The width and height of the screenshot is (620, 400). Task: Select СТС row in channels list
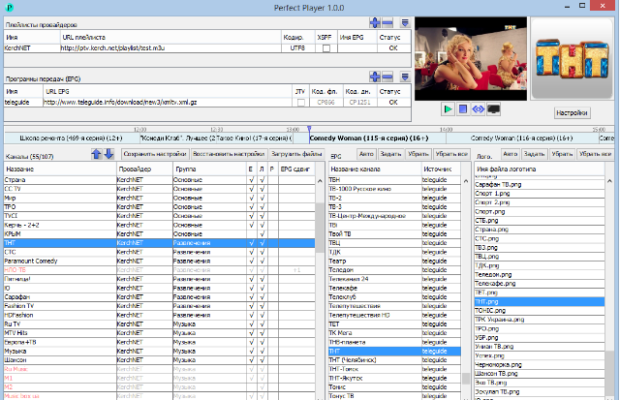click(159, 252)
